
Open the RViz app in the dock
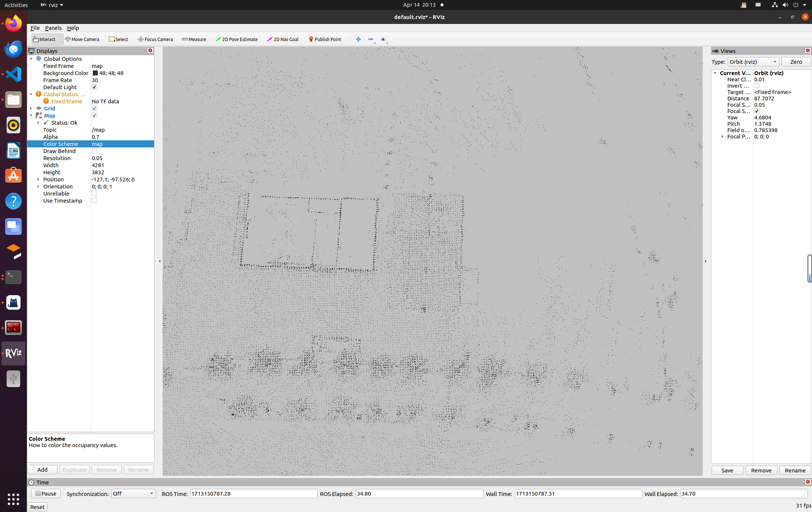(x=13, y=353)
